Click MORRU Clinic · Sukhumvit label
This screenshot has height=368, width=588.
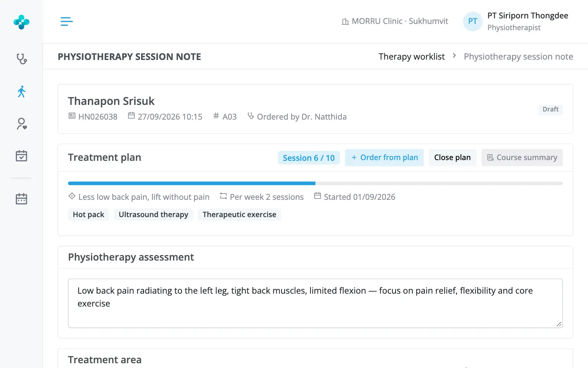(x=400, y=21)
